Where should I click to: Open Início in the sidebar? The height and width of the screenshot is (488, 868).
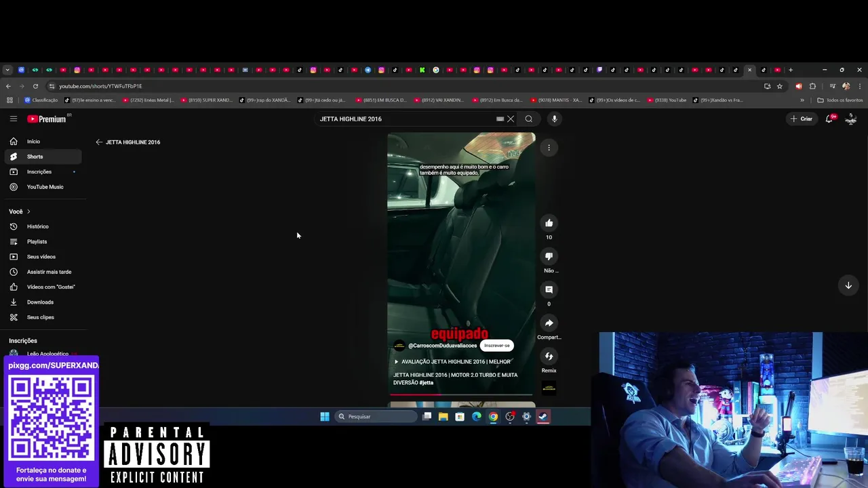[x=43, y=142]
